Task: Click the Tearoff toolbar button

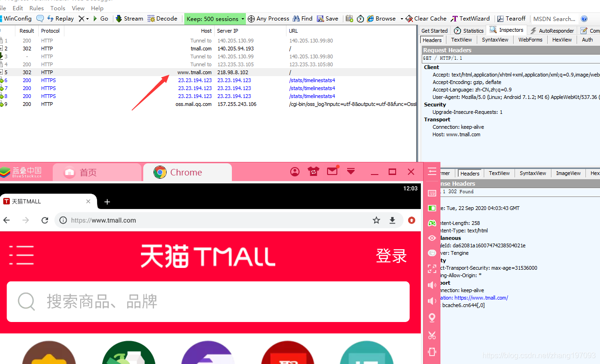Action: tap(511, 19)
